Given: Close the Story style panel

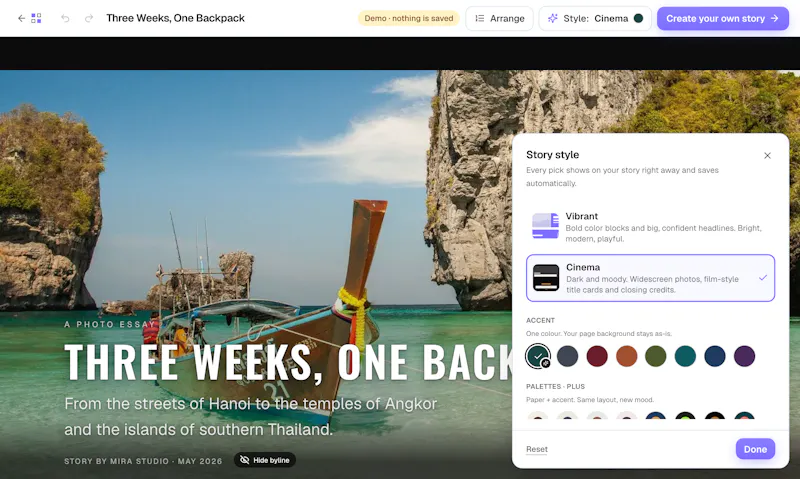Looking at the screenshot, I should click(767, 156).
